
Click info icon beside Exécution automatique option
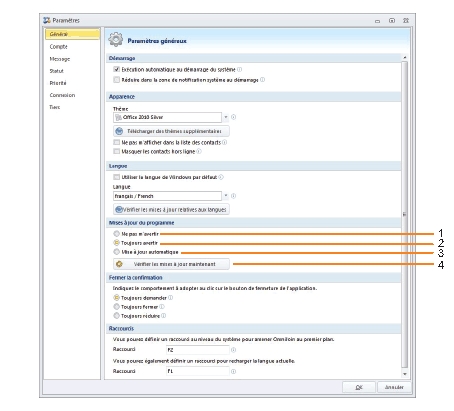coord(239,69)
